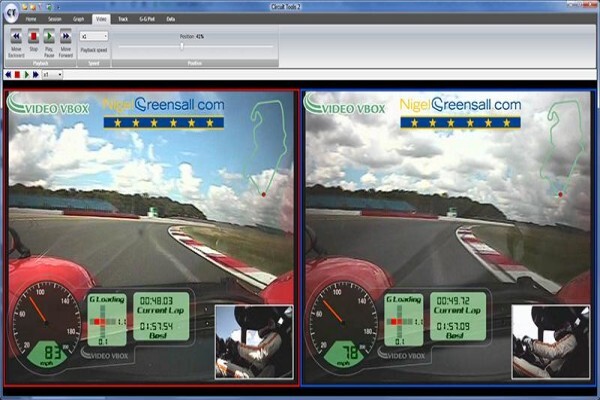Open the x1 speed dropdown in lower toolbar
Screen dimensions: 600x400
[52, 75]
